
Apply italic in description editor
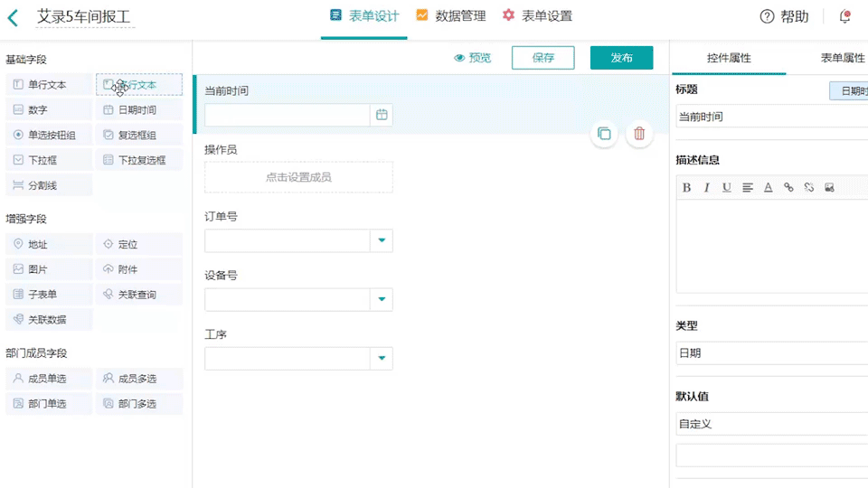[x=706, y=188]
